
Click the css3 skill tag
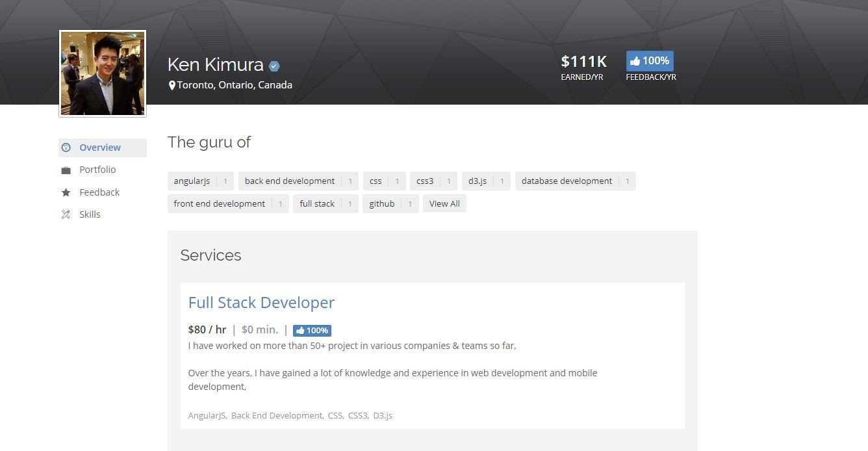pos(433,181)
